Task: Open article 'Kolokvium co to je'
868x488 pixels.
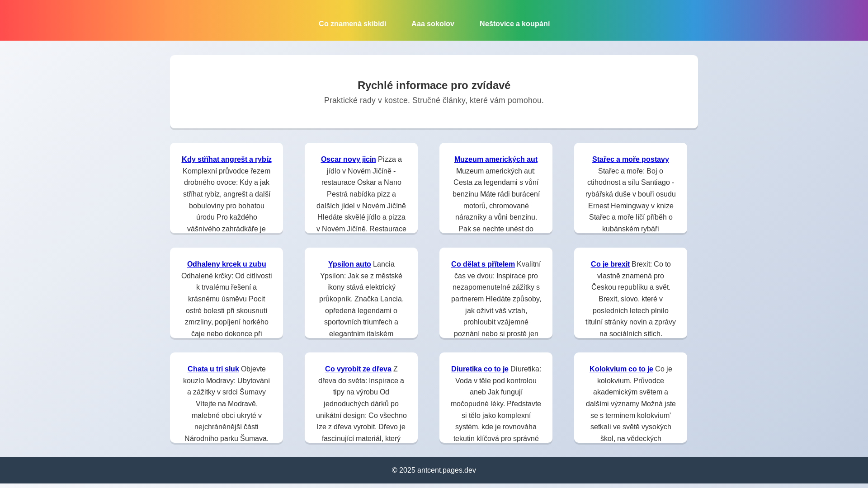Action: (x=621, y=369)
